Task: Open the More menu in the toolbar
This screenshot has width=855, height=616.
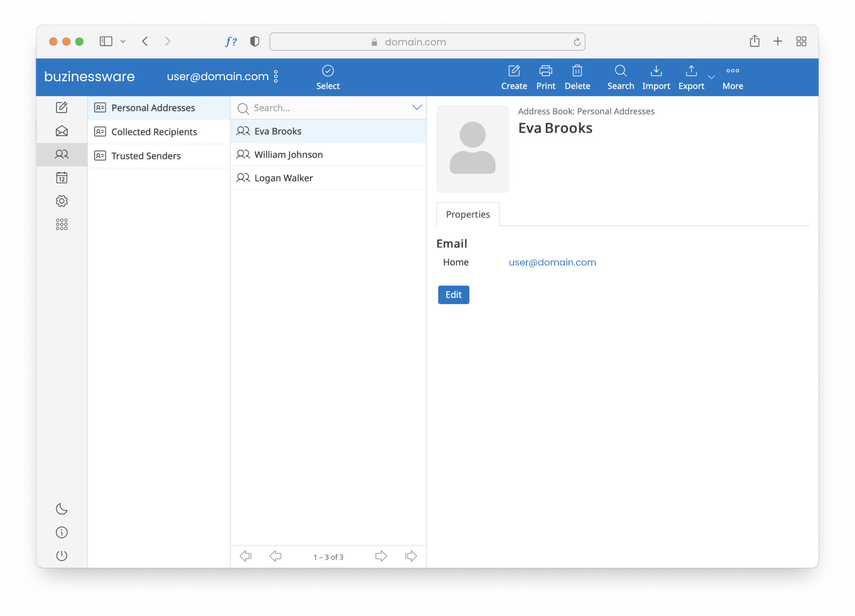Action: [732, 76]
